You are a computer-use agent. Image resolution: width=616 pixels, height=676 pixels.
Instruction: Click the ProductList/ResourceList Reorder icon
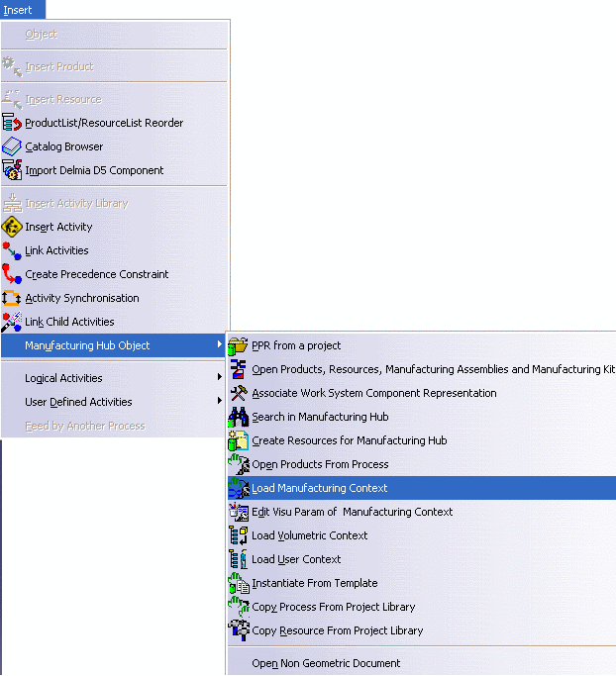pos(12,123)
